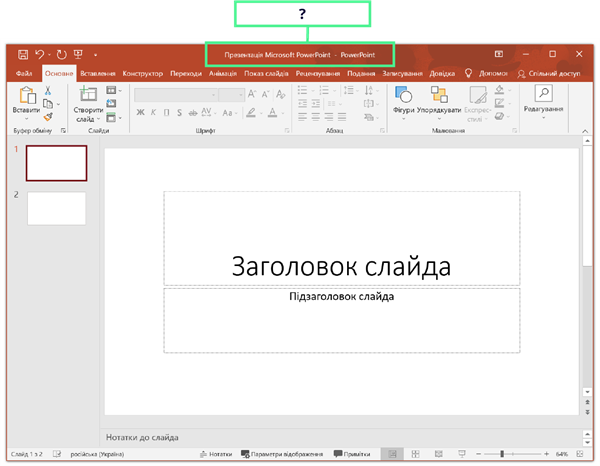
Task: Start slideshow from quick access toolbar
Action: pos(78,55)
